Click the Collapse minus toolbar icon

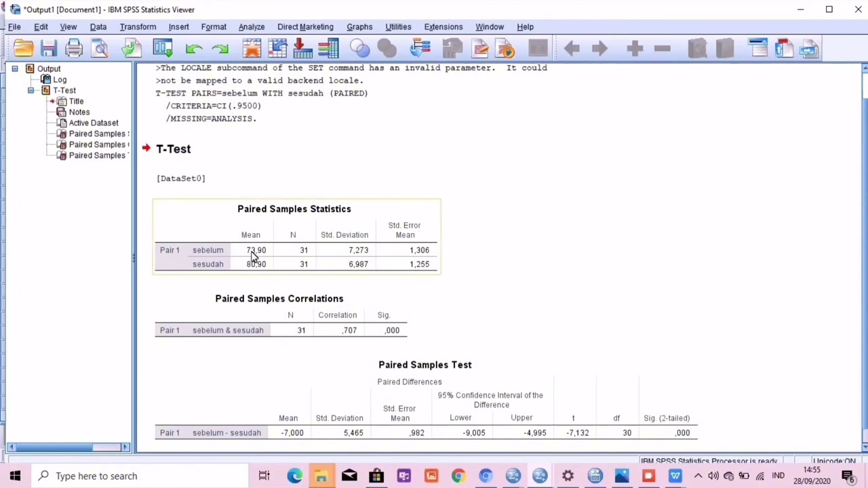point(663,48)
